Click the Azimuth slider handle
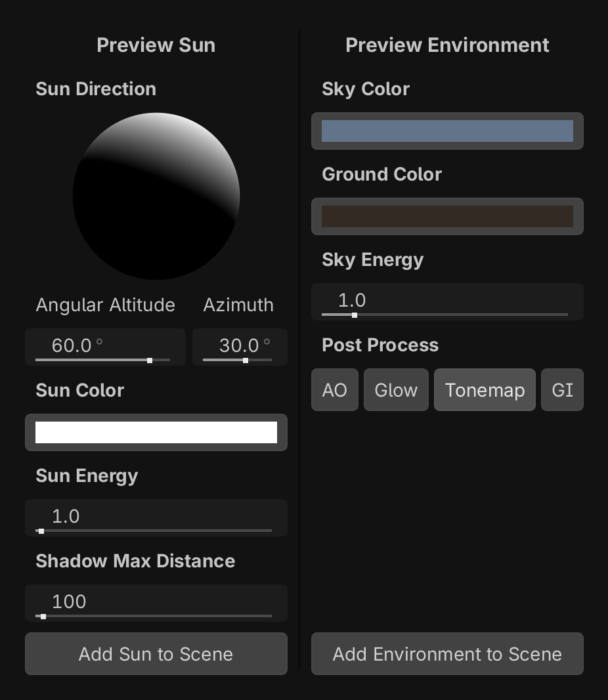The image size is (608, 700). (246, 361)
